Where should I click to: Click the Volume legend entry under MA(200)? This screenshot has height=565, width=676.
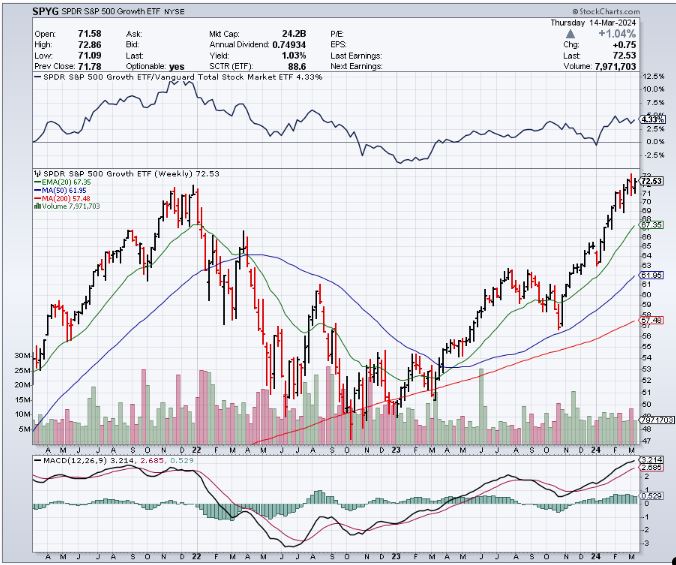pyautogui.click(x=67, y=206)
